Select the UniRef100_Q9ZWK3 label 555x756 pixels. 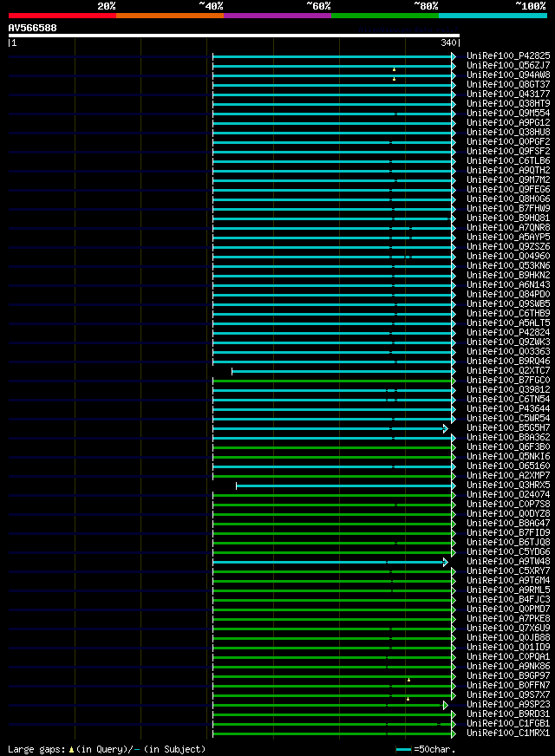pos(508,342)
